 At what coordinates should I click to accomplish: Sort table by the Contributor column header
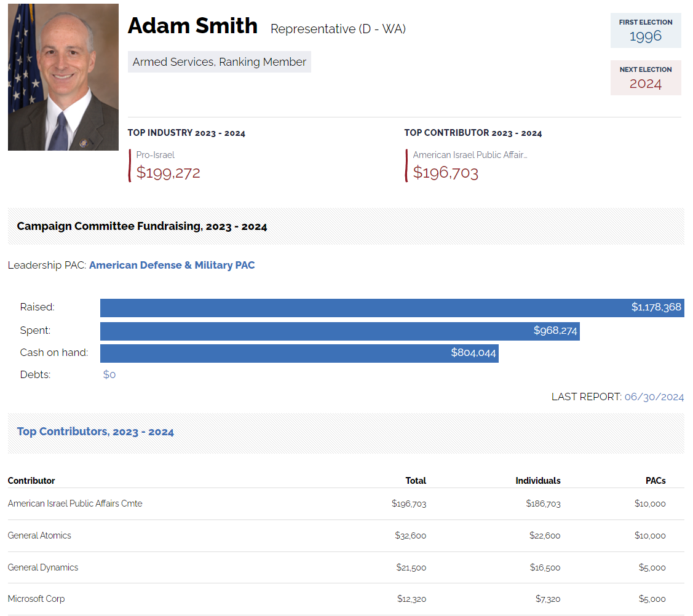coord(31,481)
